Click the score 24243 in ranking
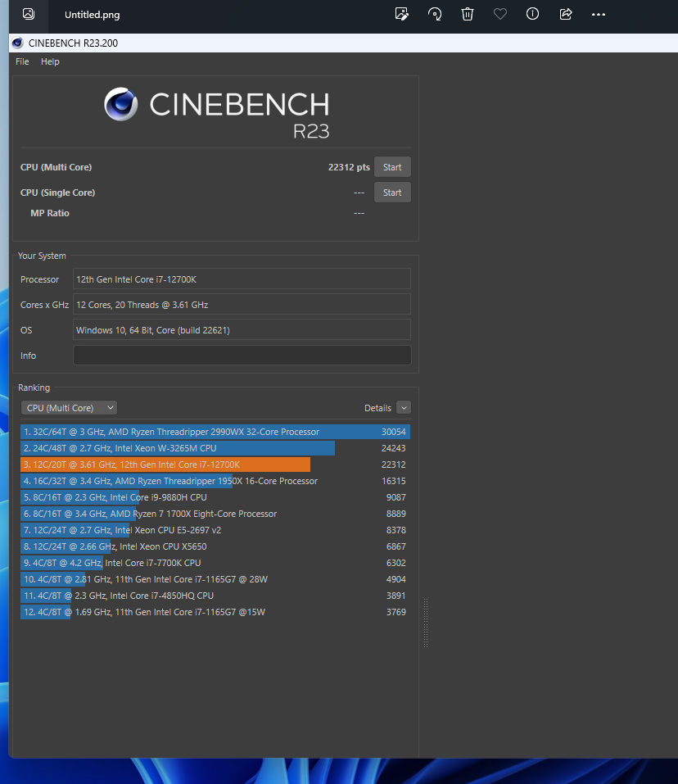Screen dimensions: 678x784 pos(394,448)
